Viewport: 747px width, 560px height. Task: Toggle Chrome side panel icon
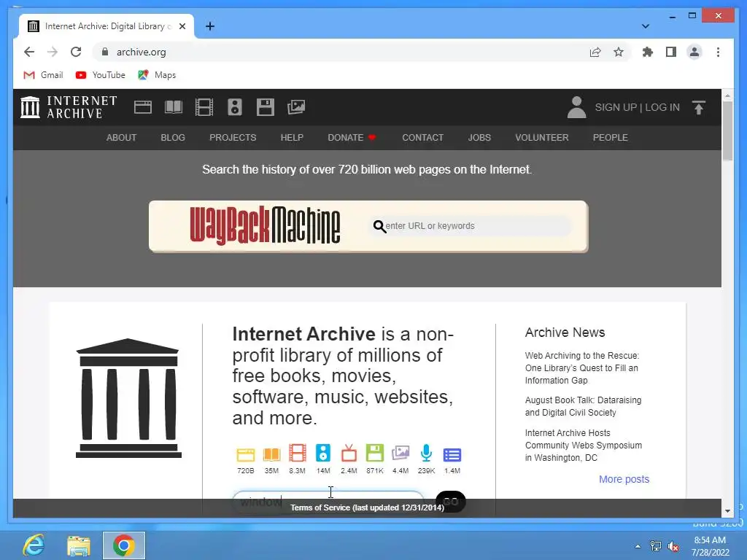point(671,52)
